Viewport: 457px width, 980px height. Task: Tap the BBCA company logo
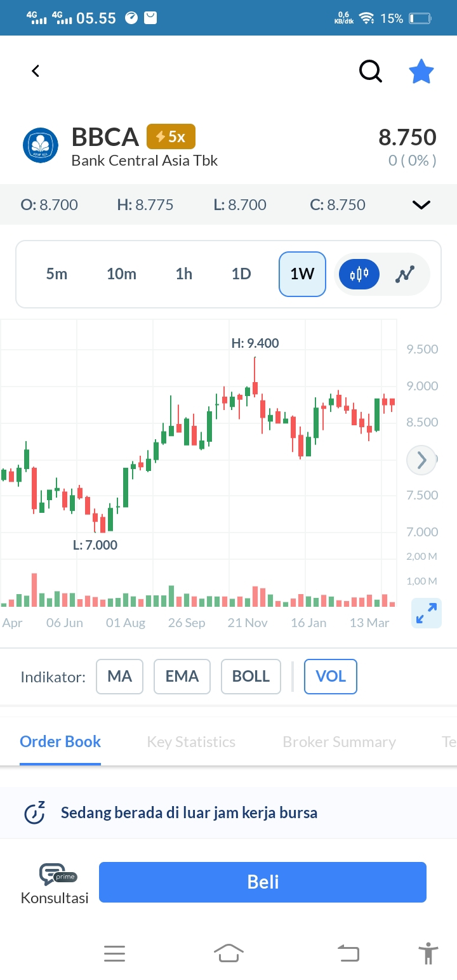[41, 145]
